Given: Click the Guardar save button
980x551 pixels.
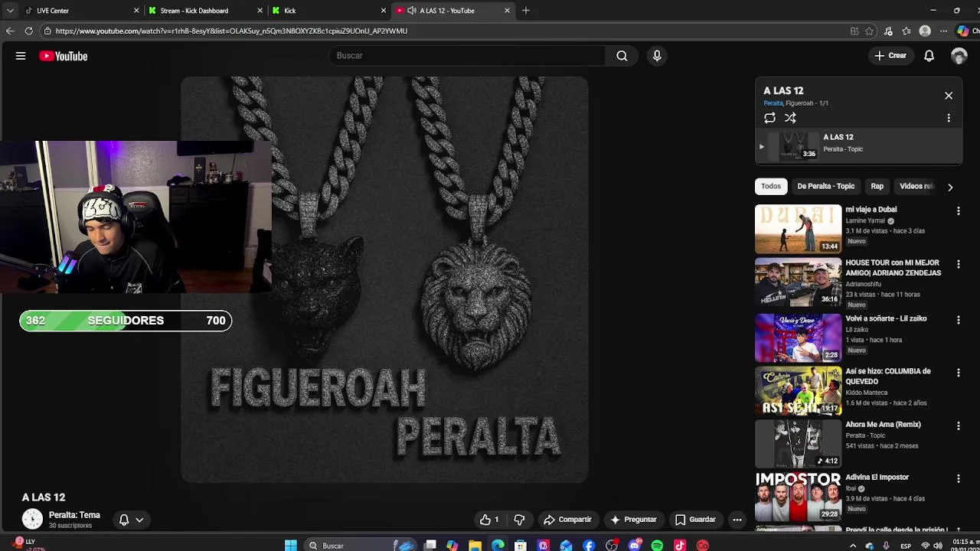Looking at the screenshot, I should click(695, 520).
